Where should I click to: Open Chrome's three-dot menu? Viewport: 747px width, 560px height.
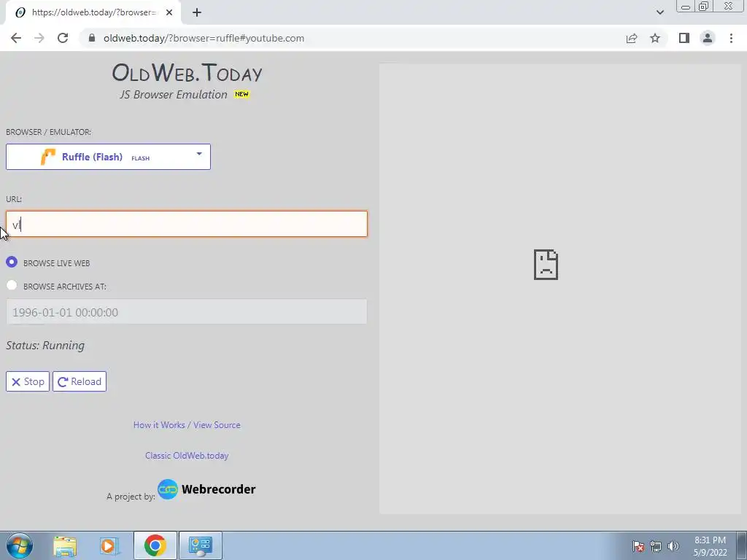731,38
